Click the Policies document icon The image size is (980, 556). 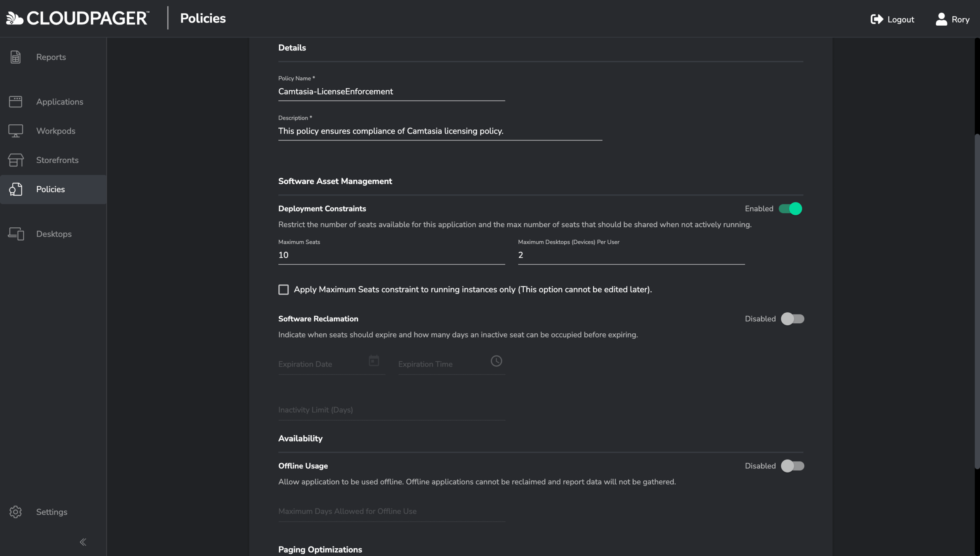pyautogui.click(x=15, y=189)
